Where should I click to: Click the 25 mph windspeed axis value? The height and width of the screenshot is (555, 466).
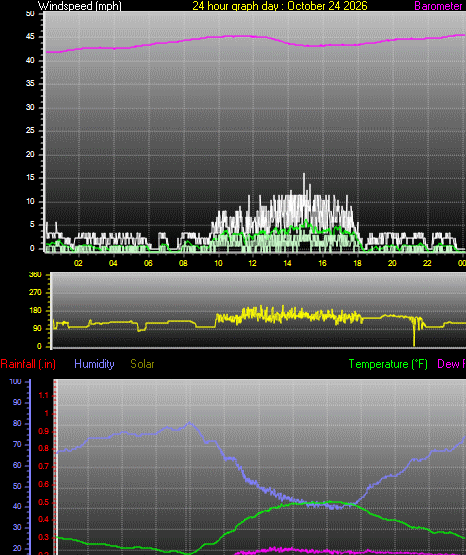click(x=30, y=131)
